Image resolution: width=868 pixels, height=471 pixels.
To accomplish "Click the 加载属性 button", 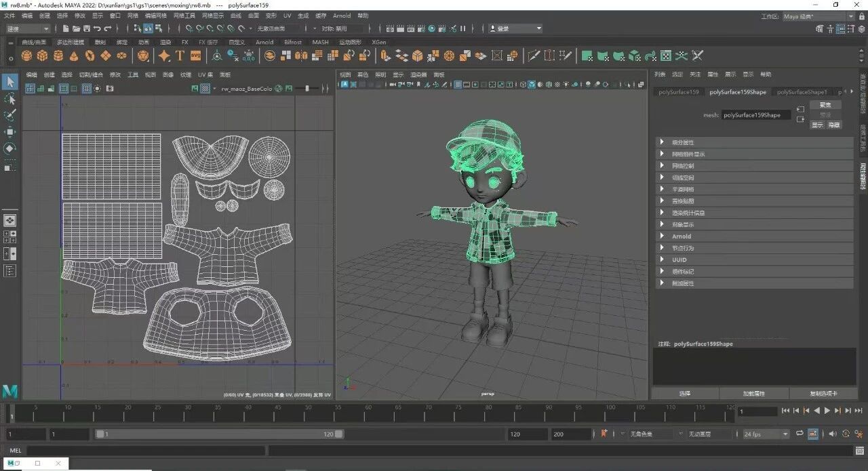I will pos(754,393).
